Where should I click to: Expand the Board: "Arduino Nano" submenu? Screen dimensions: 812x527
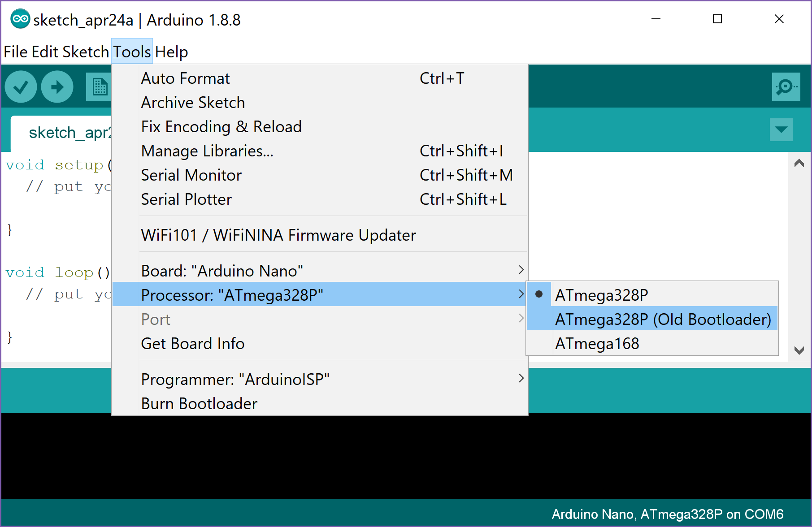pyautogui.click(x=320, y=271)
